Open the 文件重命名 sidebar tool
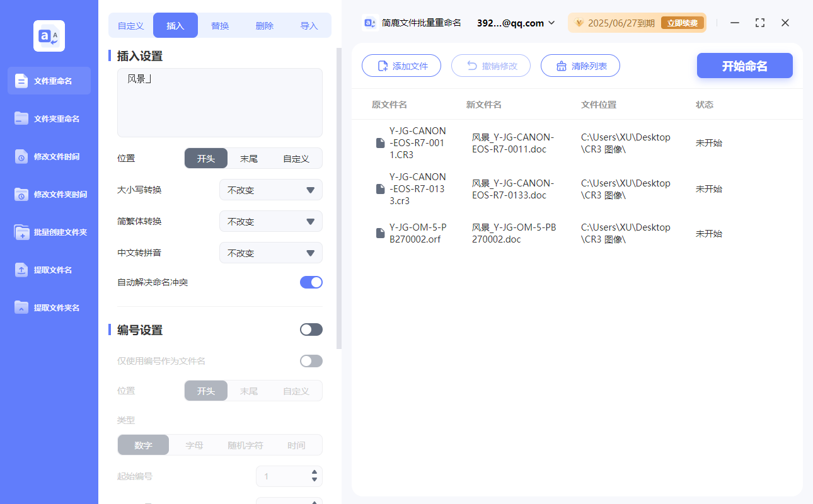Image resolution: width=813 pixels, height=504 pixels. (49, 81)
